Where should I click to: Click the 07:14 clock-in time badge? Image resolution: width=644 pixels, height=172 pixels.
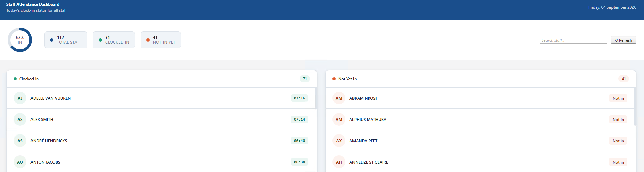[x=299, y=119]
